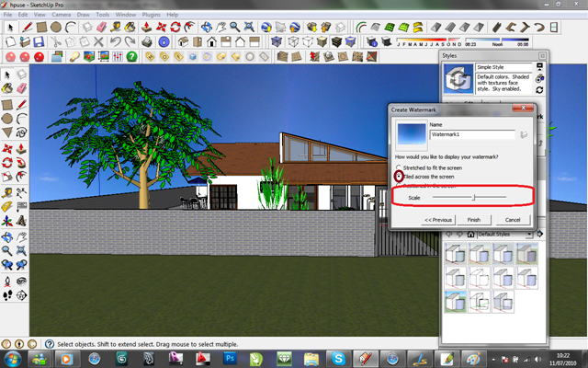Click the sandbox From Scratch green grid icon
Screen dimensions: 588x368
point(390,28)
